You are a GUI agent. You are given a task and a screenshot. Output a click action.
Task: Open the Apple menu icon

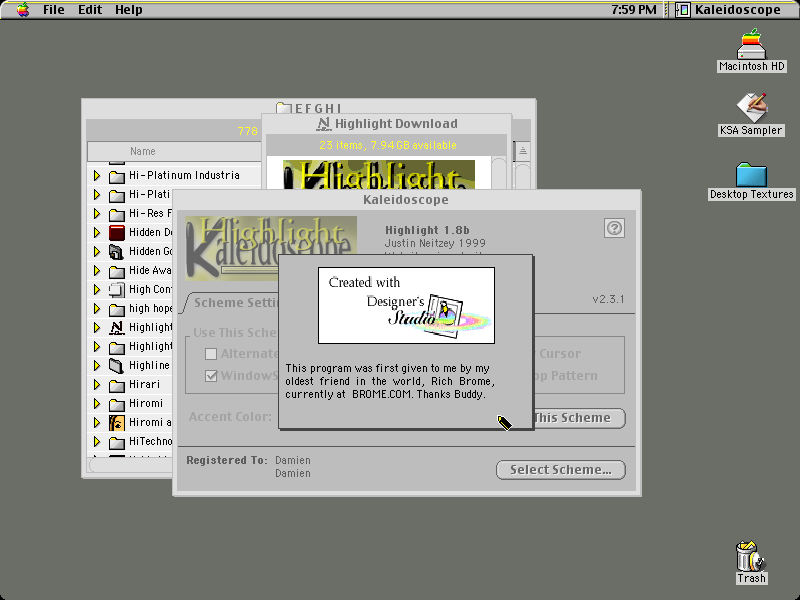point(22,10)
